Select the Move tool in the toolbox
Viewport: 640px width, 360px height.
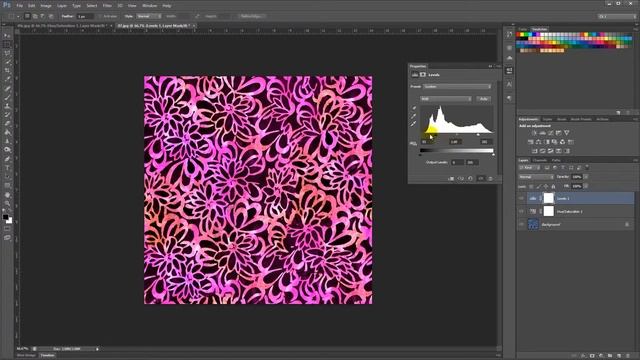click(x=7, y=36)
